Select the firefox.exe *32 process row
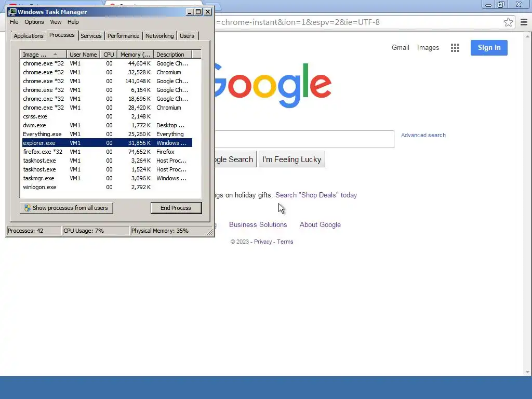Screen dimensions: 532x399 (x=107, y=152)
